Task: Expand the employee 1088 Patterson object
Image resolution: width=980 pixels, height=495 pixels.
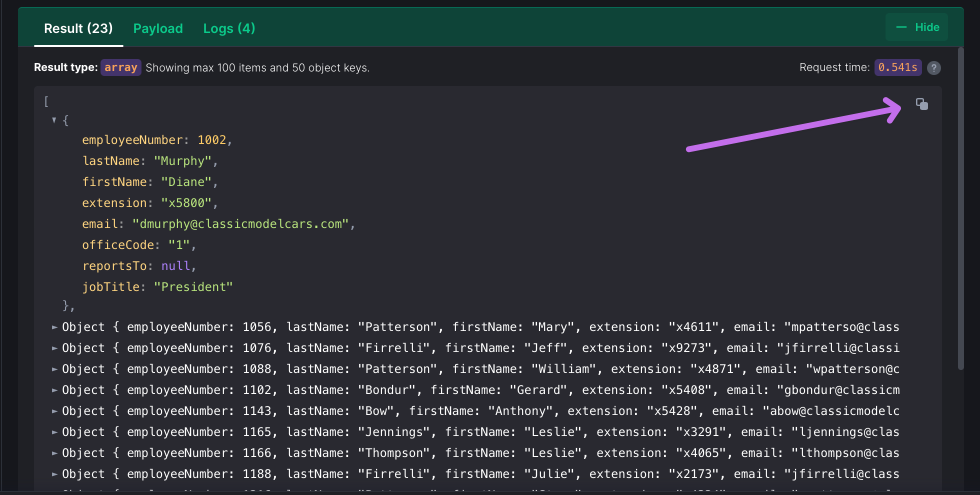Action: pyautogui.click(x=54, y=369)
